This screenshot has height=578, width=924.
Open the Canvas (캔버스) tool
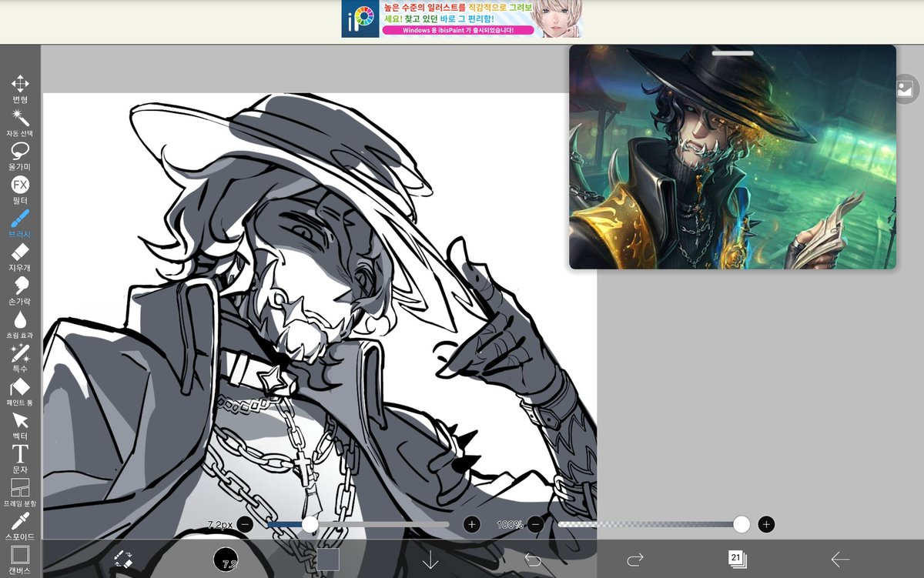click(20, 560)
